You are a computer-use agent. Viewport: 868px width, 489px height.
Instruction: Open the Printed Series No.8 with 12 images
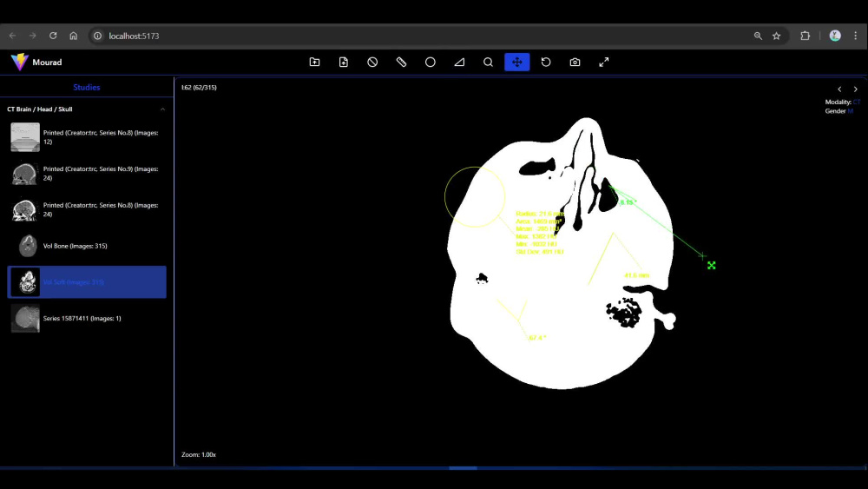87,136
